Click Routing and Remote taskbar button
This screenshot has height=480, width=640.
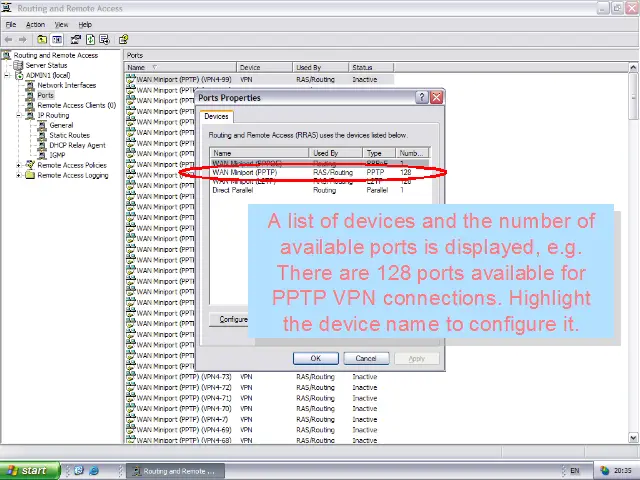[x=175, y=471]
